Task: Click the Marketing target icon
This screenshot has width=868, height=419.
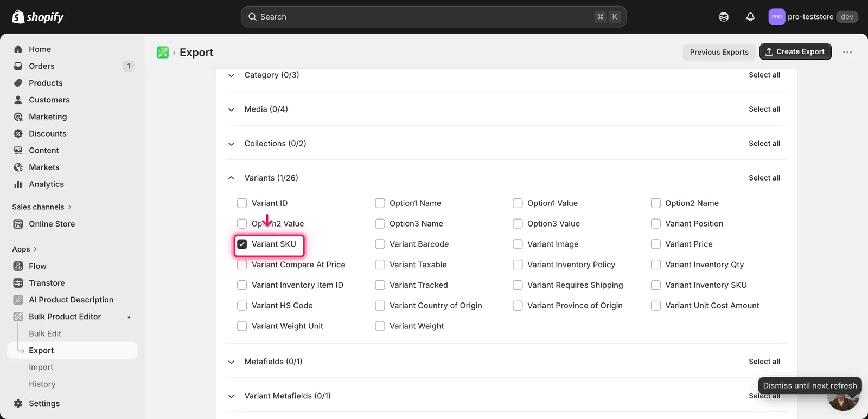Action: click(18, 117)
